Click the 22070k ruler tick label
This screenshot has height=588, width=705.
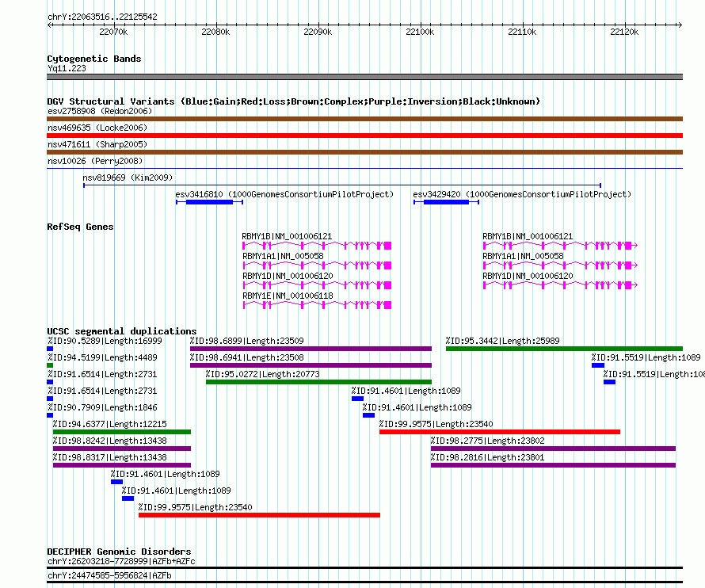(113, 32)
